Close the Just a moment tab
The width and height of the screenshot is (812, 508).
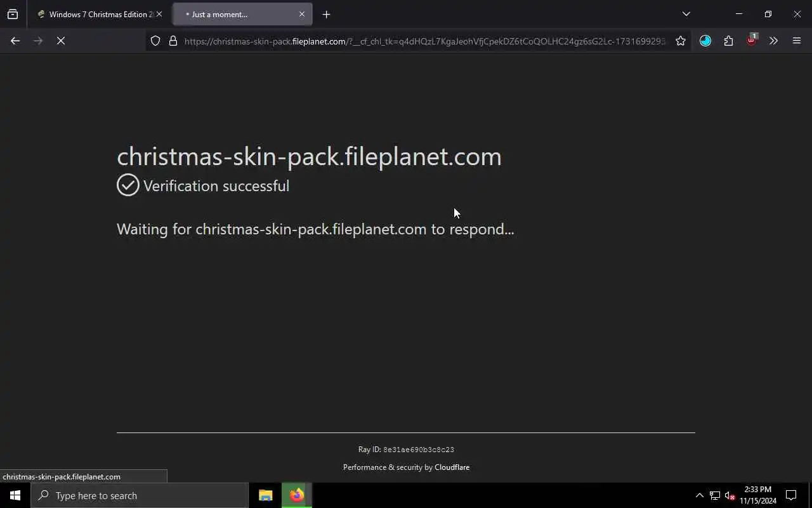click(302, 14)
